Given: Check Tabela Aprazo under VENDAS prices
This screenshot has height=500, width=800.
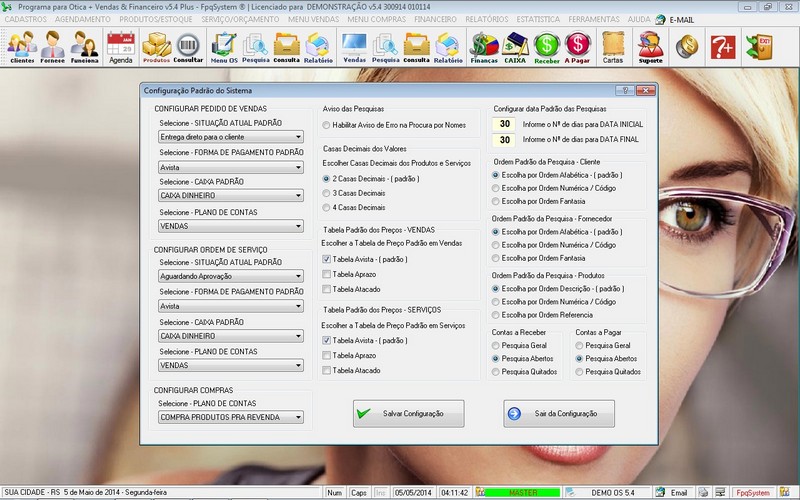Looking at the screenshot, I should 327,273.
